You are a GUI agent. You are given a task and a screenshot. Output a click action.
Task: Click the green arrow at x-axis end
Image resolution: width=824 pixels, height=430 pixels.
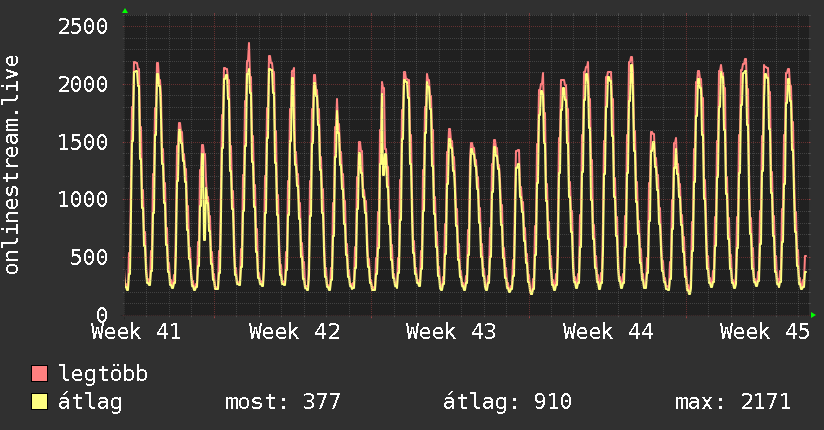pyautogui.click(x=813, y=315)
